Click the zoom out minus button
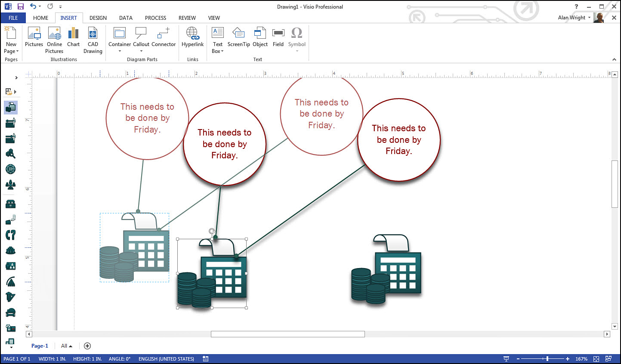 tap(518, 359)
